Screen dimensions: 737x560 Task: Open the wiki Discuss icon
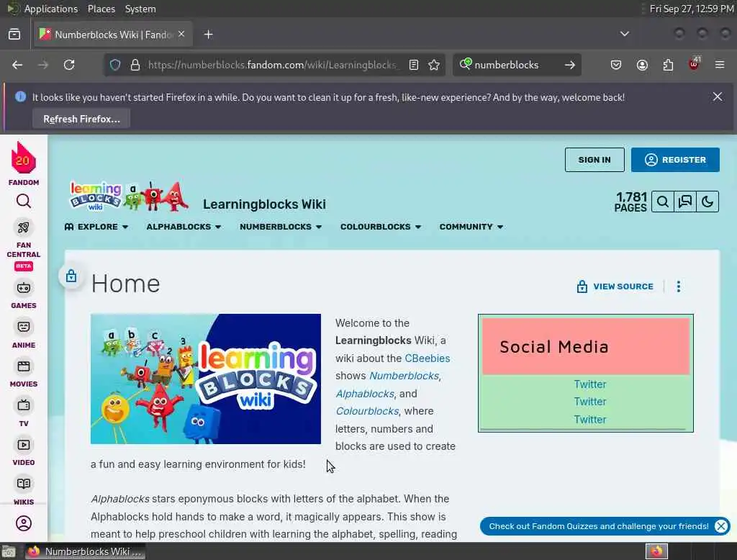(685, 202)
